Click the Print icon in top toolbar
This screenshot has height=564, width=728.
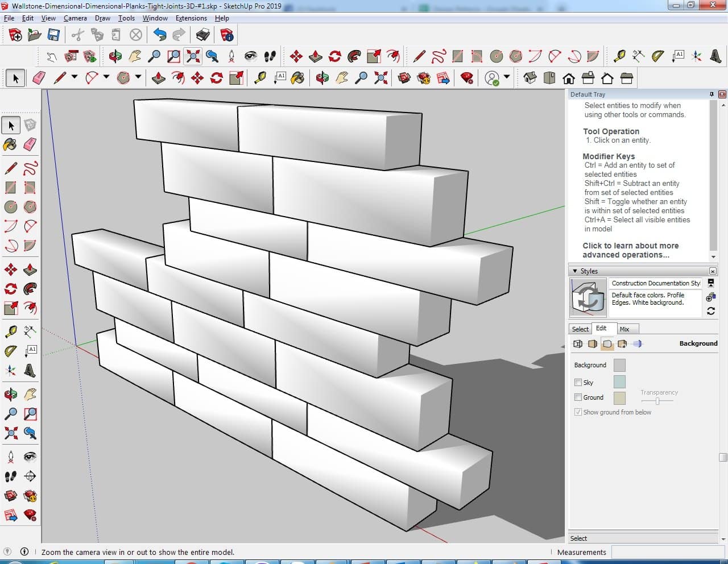point(203,35)
